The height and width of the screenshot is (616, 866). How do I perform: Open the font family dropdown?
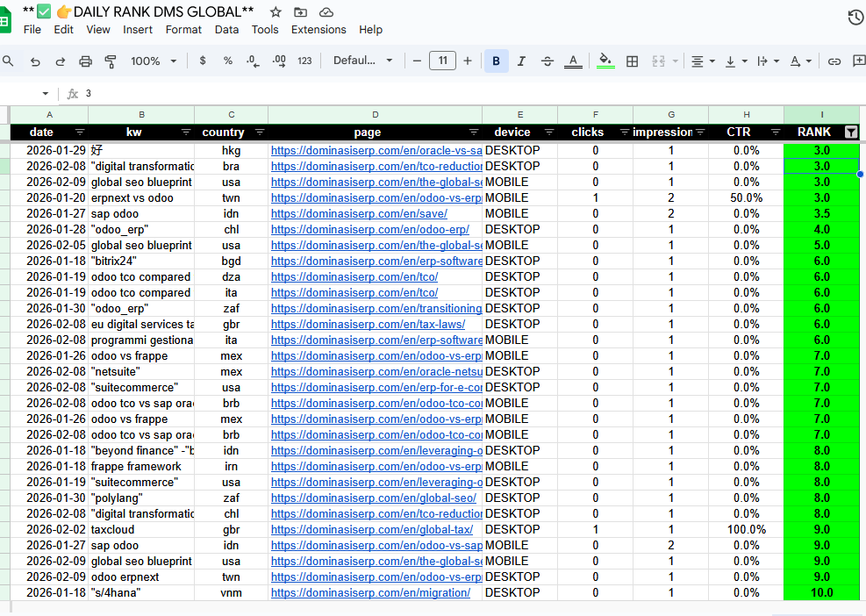tap(362, 61)
